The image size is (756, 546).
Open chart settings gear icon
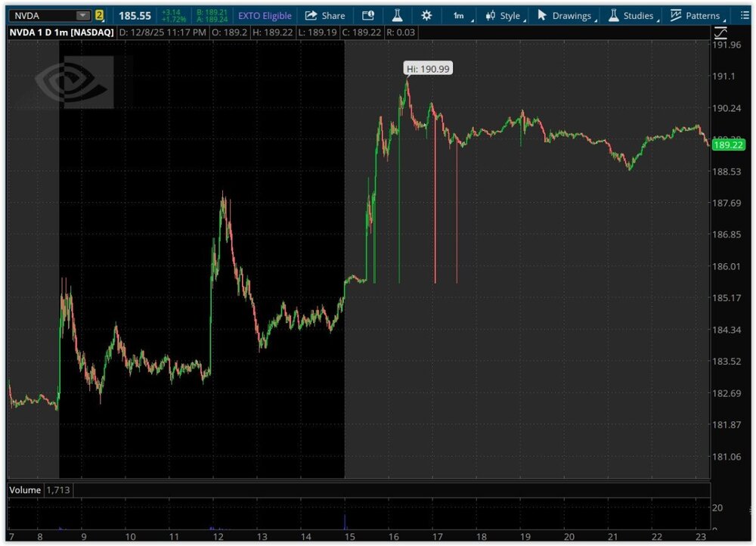click(426, 15)
